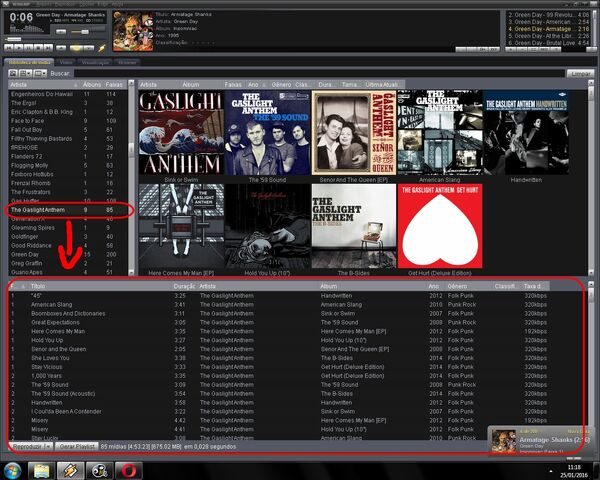Stop playback in Winamp
600x480 pixels.
click(38, 48)
